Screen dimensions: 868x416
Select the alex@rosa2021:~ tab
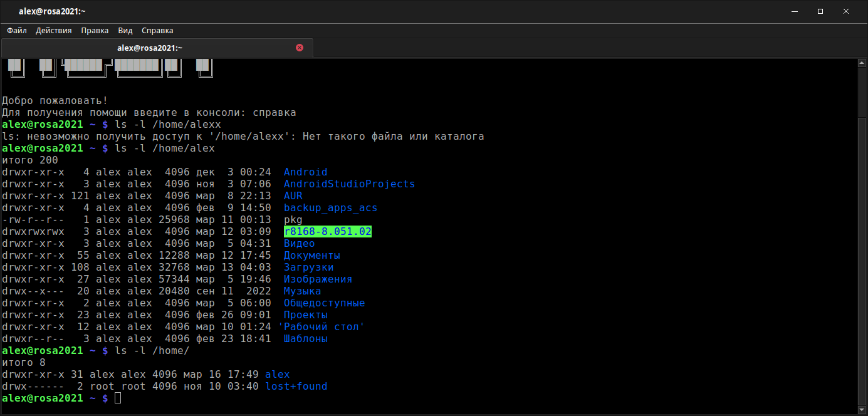click(157, 48)
